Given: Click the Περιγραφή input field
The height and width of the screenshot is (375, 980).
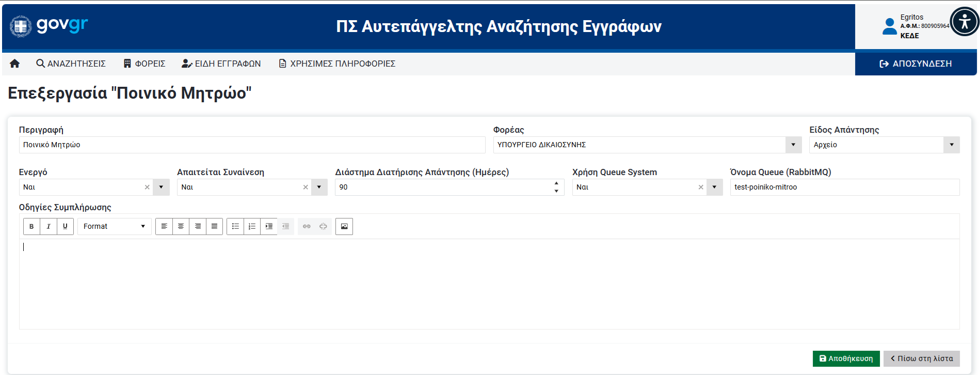Looking at the screenshot, I should (x=252, y=145).
